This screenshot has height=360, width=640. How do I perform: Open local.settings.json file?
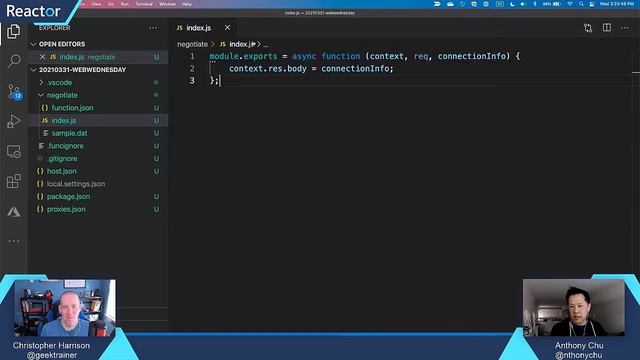[98, 184]
